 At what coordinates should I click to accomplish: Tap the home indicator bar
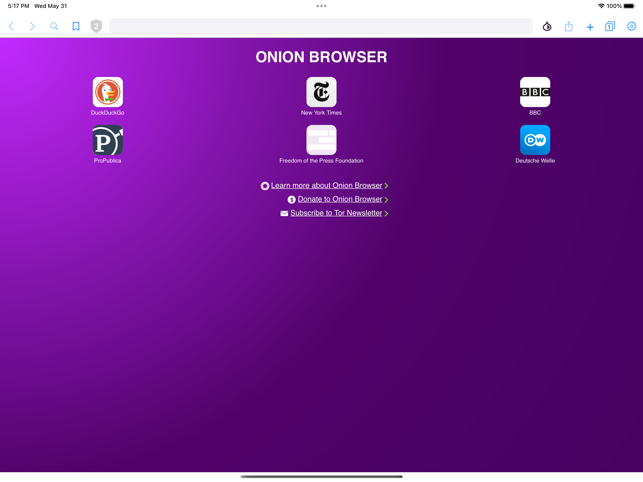click(322, 477)
